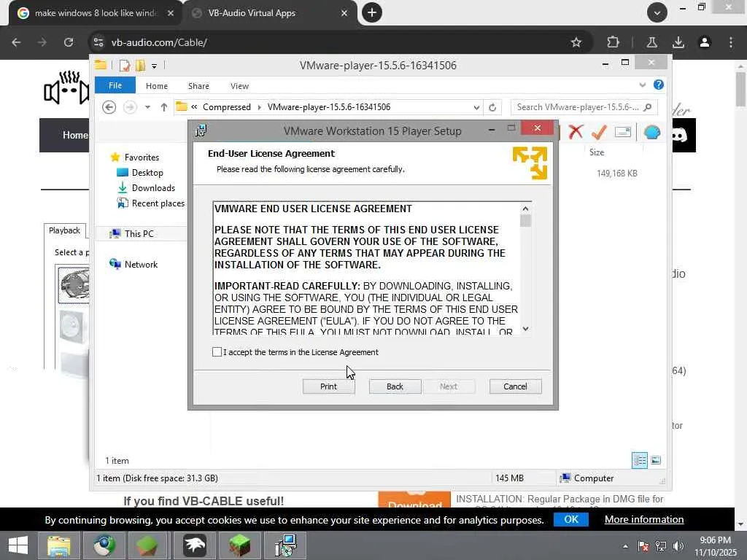Open the tab search dropdown in browser
Viewport: 747px width, 560px height.
click(657, 12)
